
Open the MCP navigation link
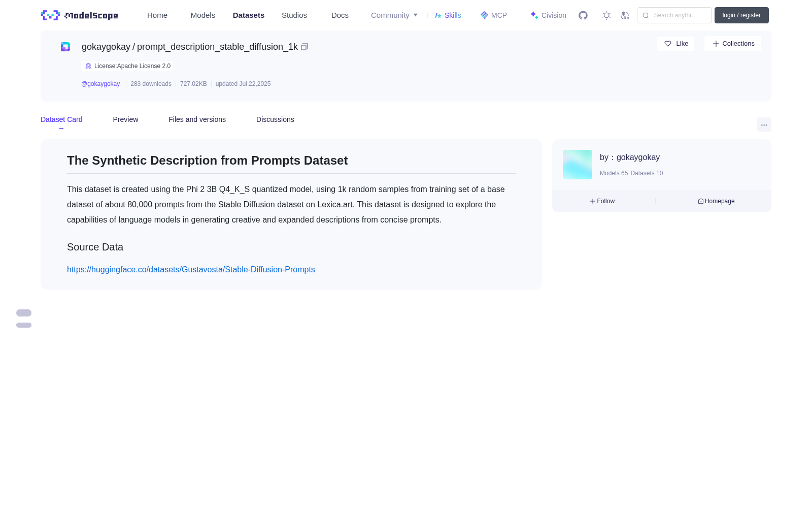[x=493, y=15]
